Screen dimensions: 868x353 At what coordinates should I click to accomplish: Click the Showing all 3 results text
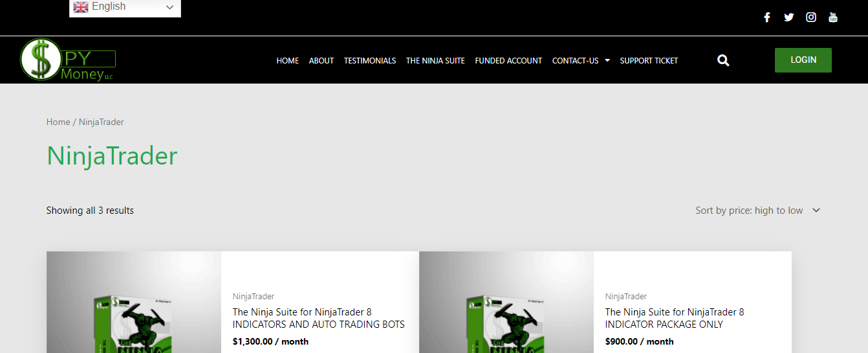pos(90,211)
